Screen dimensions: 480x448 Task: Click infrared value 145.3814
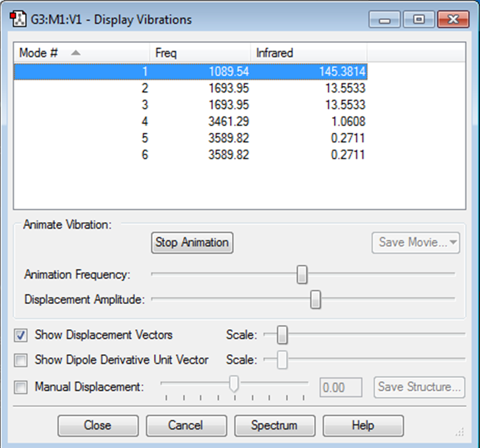click(342, 71)
